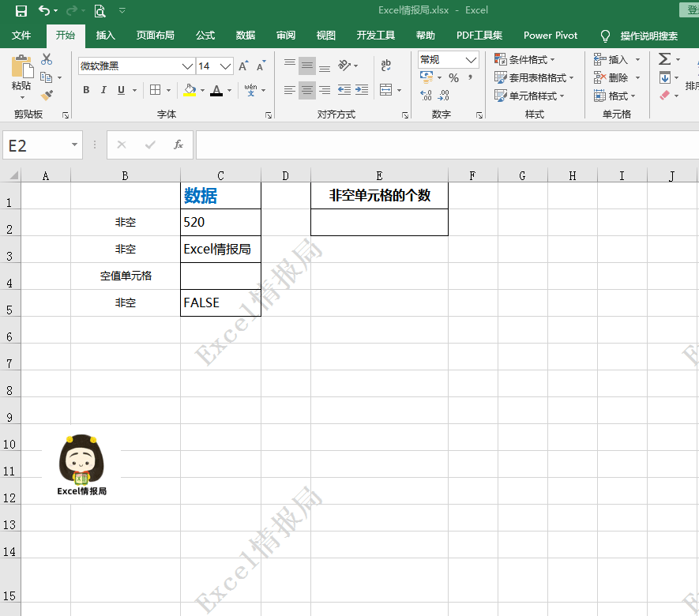Click the AutoSum sigma icon
The image size is (699, 616).
click(x=664, y=59)
